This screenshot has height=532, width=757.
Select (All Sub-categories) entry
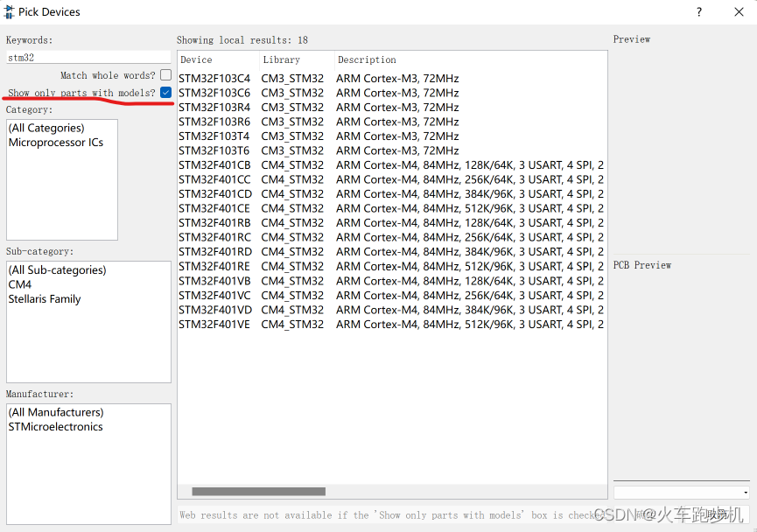tap(57, 269)
